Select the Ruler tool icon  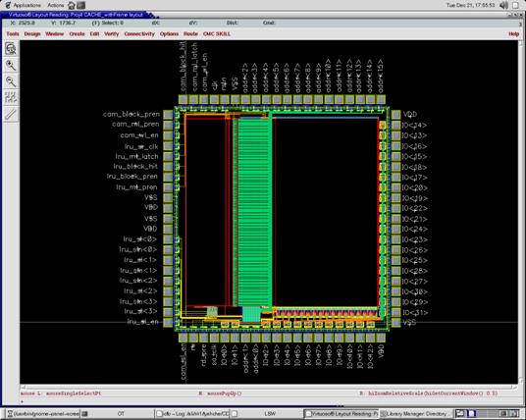point(11,114)
